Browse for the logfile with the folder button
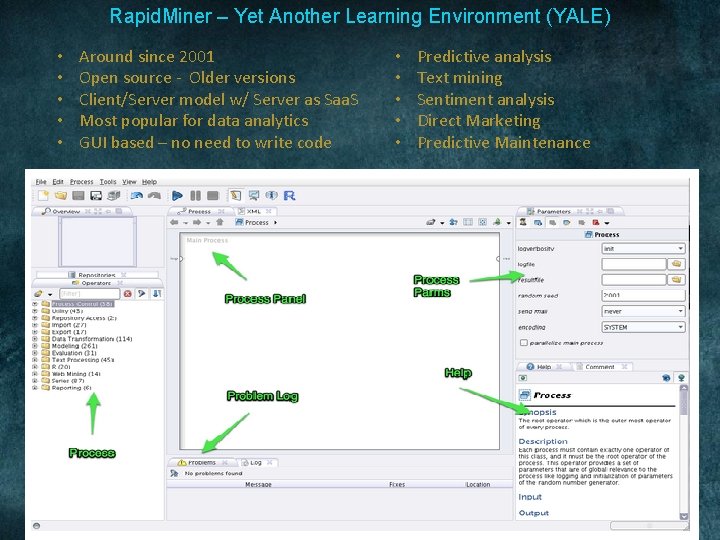Viewport: 720px width, 540px height. pyautogui.click(x=676, y=264)
